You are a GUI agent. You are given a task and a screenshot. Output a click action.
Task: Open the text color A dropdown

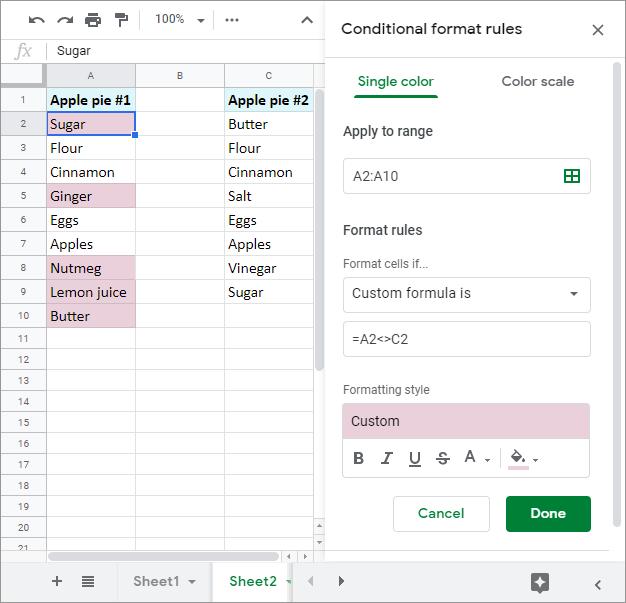pos(477,458)
